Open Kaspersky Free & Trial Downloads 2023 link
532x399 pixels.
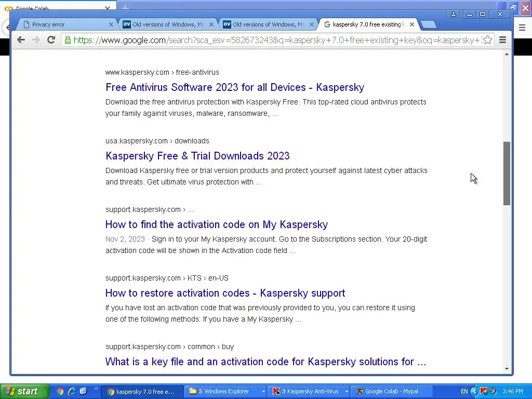tap(197, 156)
